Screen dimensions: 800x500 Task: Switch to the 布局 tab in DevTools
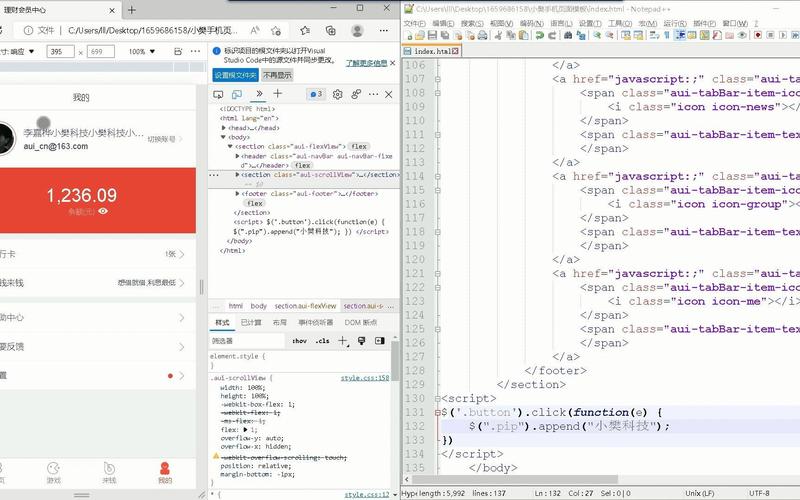pos(280,322)
